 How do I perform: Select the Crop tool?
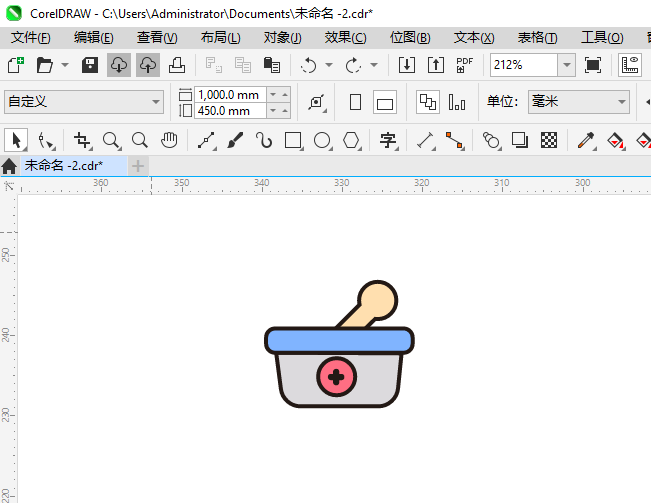click(x=82, y=141)
